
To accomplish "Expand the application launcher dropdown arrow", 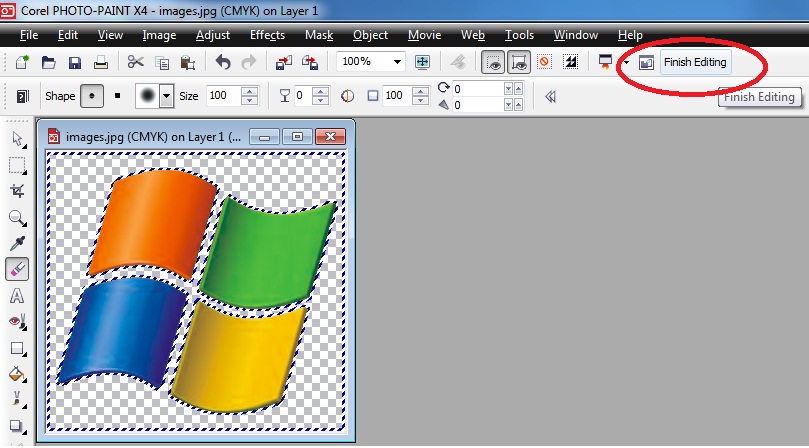I will tap(626, 62).
